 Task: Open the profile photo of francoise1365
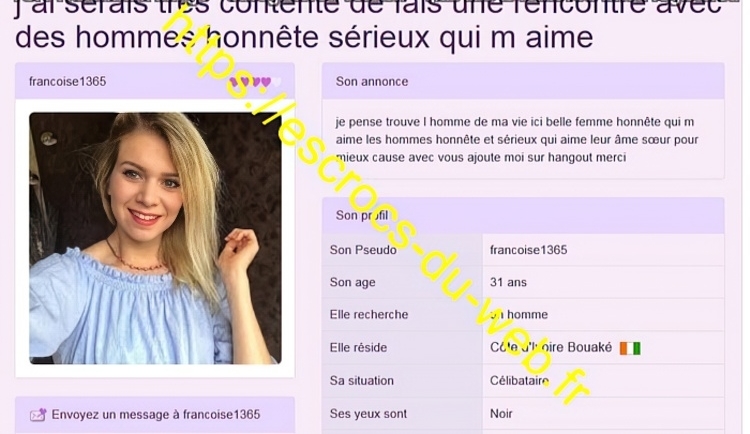pos(155,238)
